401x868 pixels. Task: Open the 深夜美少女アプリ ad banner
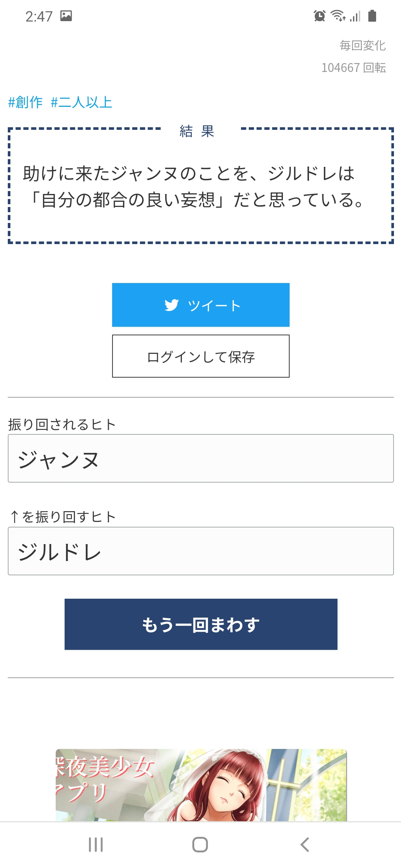coord(201,785)
